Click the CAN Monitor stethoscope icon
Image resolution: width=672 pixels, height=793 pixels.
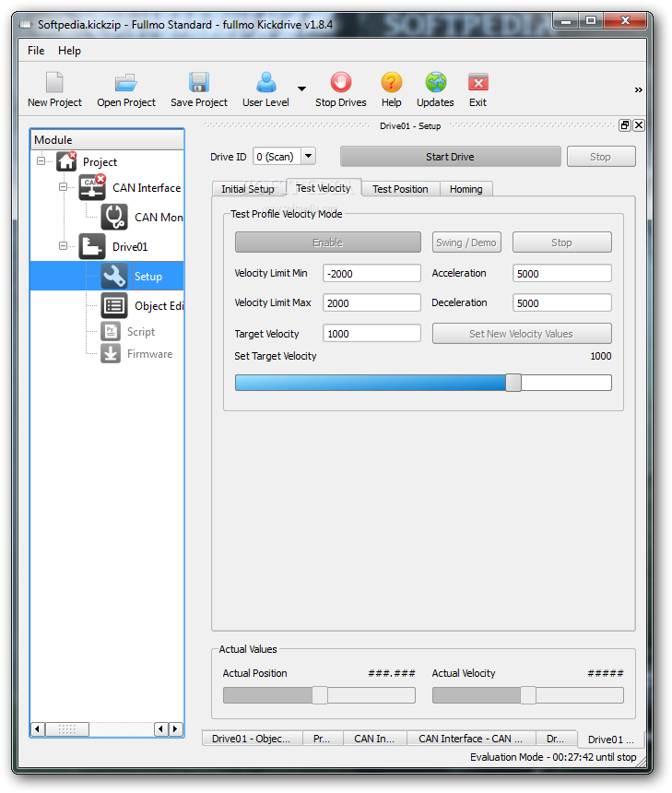pos(114,217)
